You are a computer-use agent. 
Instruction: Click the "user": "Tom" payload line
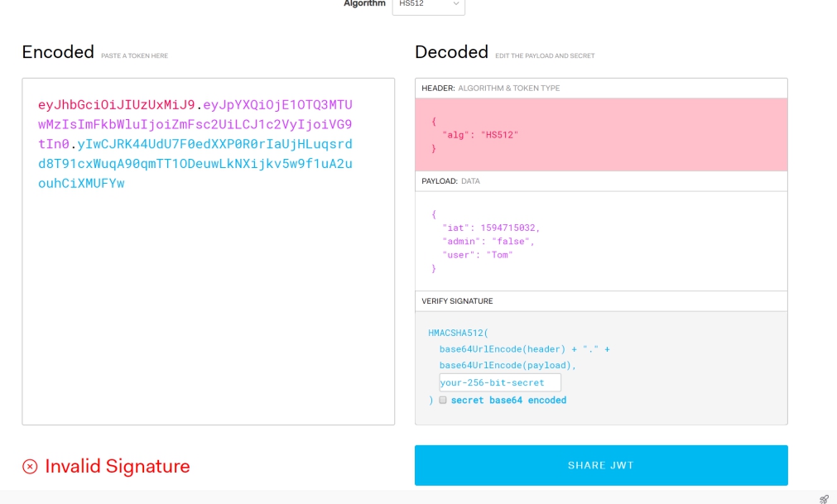(477, 255)
